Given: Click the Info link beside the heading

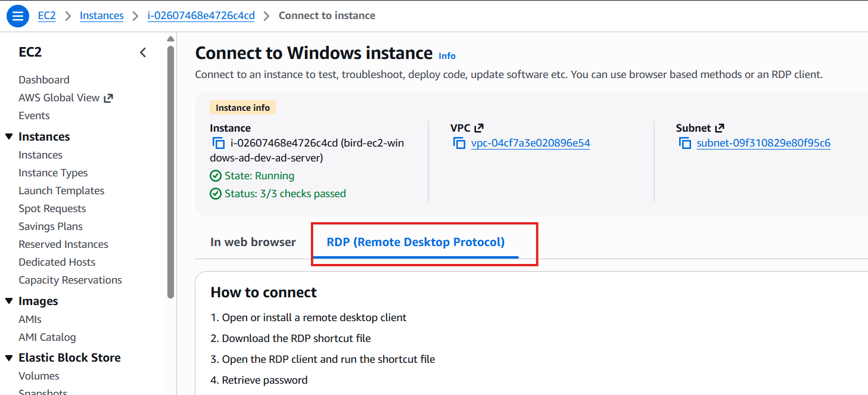Looking at the screenshot, I should [x=447, y=56].
